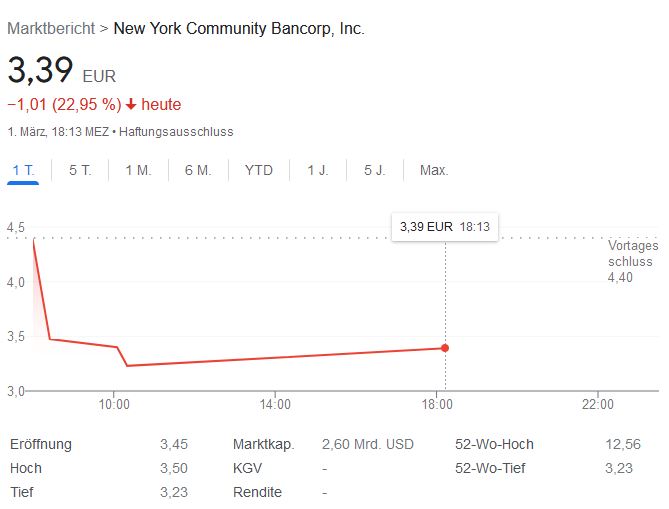This screenshot has height=509, width=669.
Task: Click the New York Community Bancorp title
Action: tap(239, 28)
